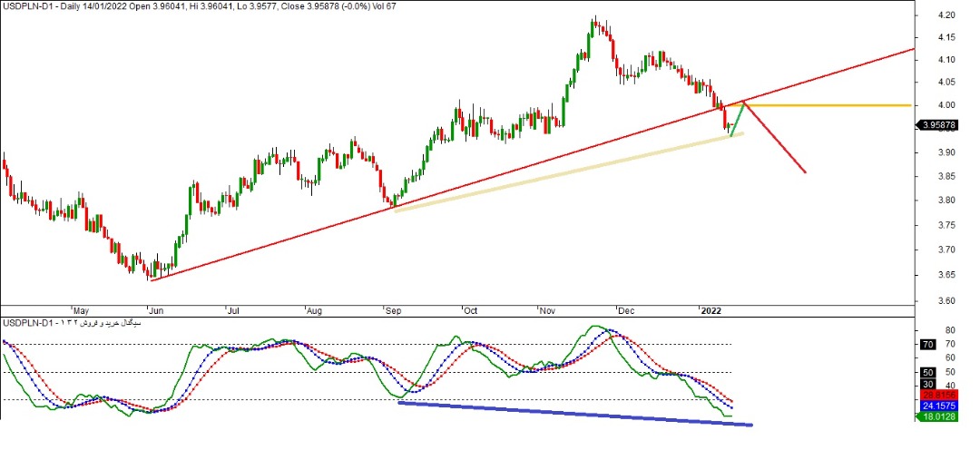Click the USDPLN-D1 chart title text
The image size is (980, 460).
click(x=200, y=6)
